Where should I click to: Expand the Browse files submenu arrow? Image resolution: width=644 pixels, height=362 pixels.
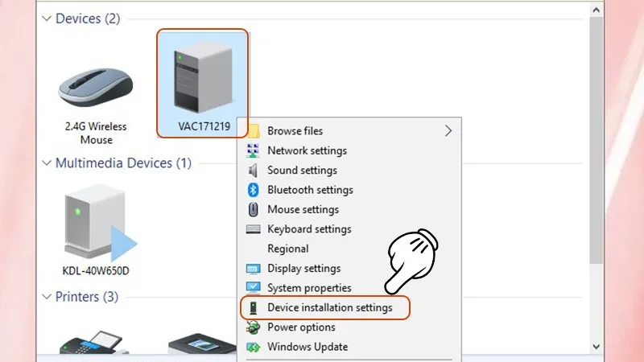point(448,130)
